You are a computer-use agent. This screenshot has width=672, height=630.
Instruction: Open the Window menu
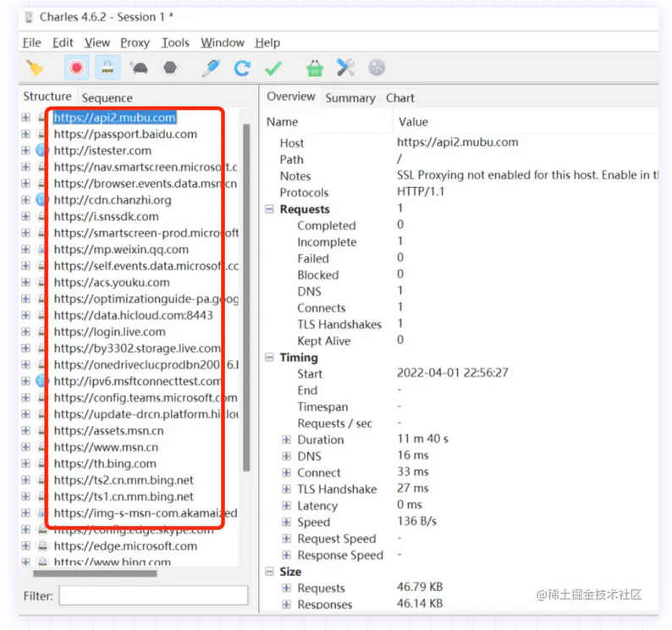[223, 43]
